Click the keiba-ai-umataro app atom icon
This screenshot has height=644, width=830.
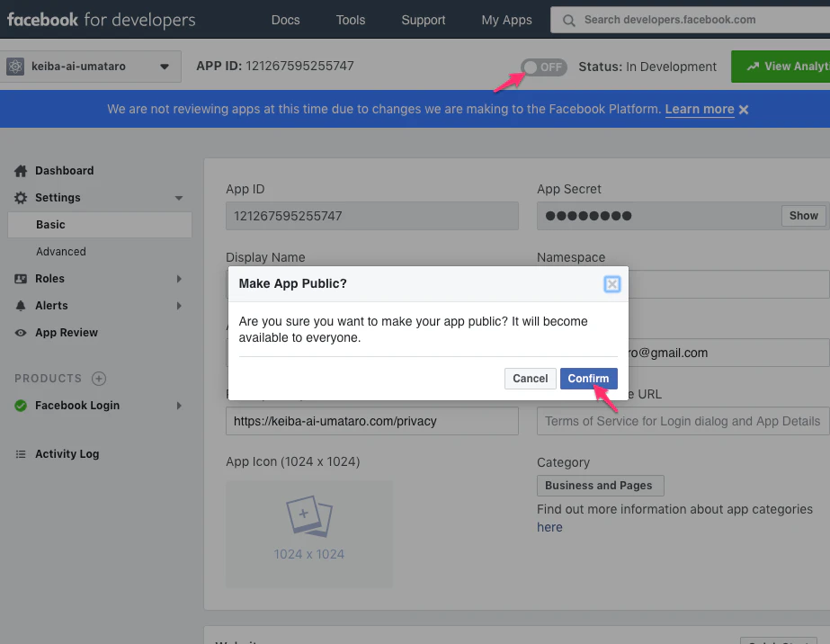click(x=15, y=67)
